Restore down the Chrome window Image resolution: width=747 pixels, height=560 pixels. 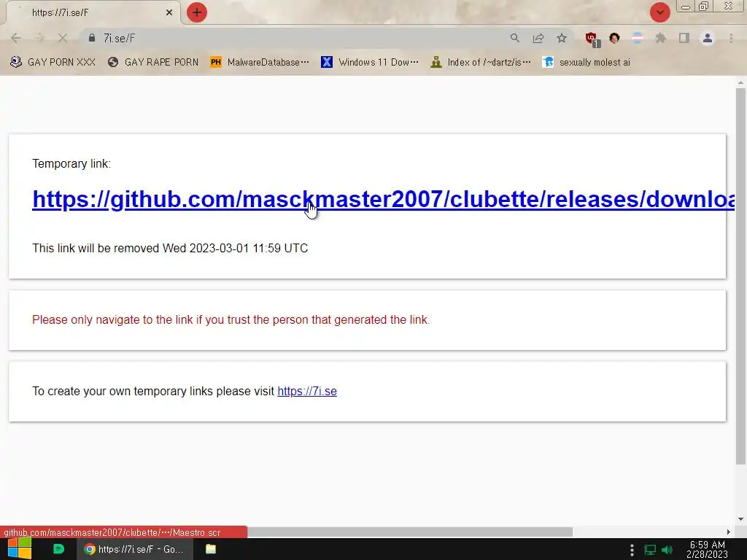(703, 6)
